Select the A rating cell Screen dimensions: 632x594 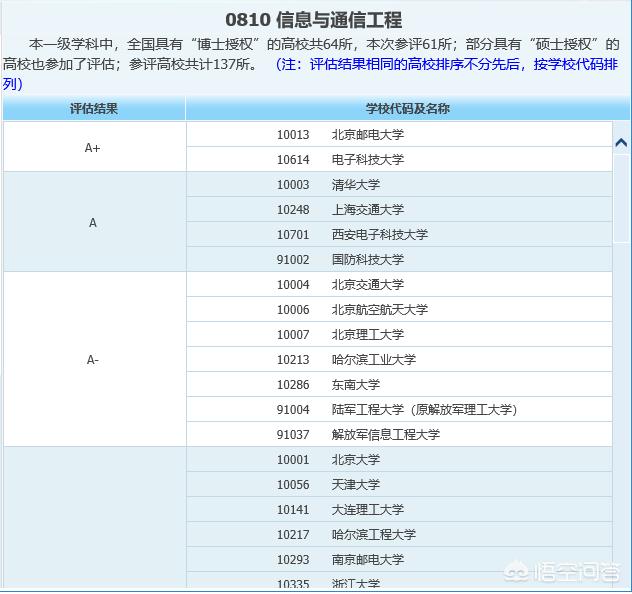pyautogui.click(x=94, y=222)
